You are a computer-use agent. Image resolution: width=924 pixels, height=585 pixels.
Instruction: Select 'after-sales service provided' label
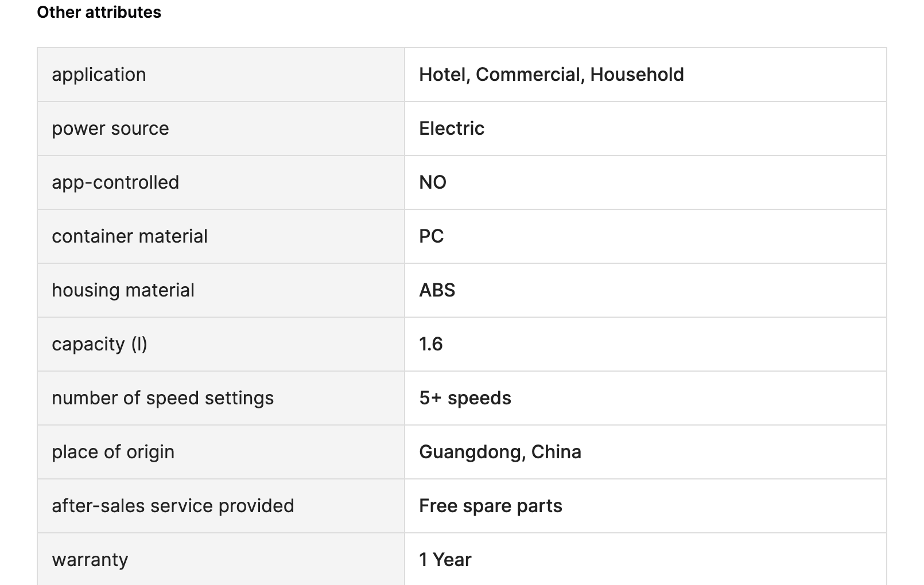pos(173,506)
